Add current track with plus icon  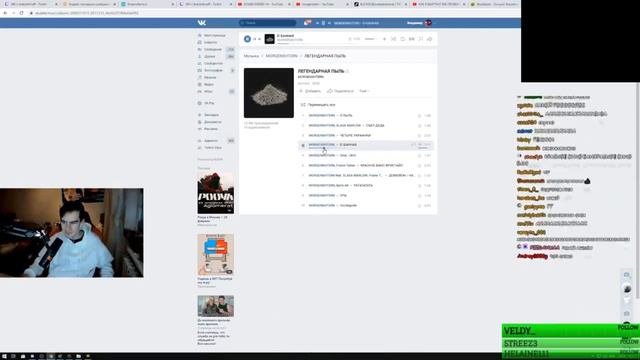tap(384, 39)
